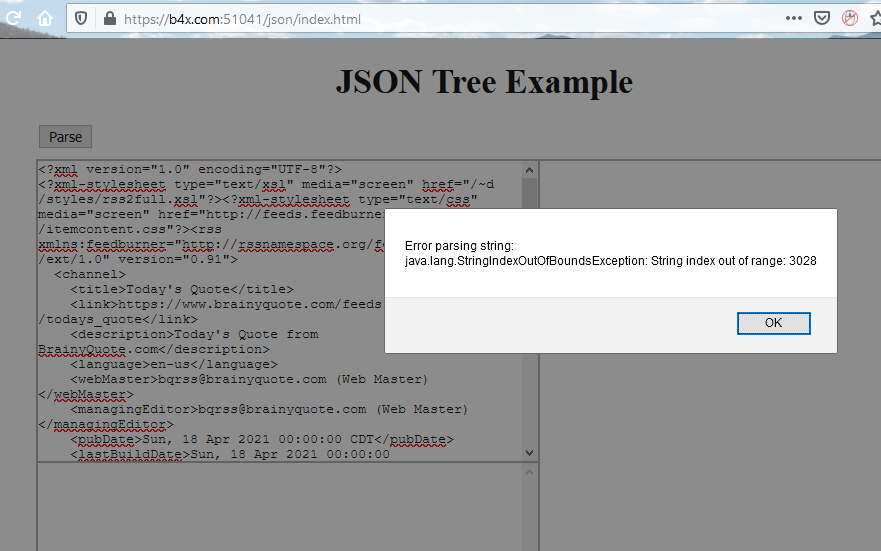Viewport: 881px width, 551px height.
Task: Click the "<title>Today's Quote</title>" line
Action: [x=182, y=289]
